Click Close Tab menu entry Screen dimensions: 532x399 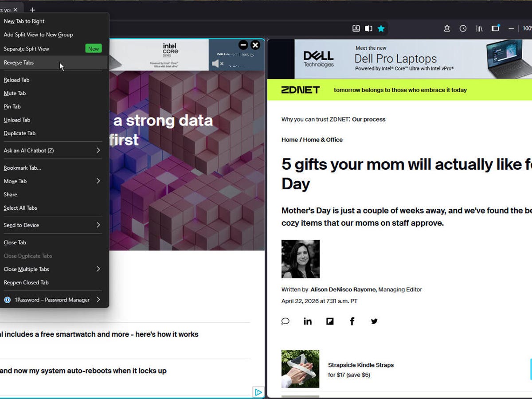click(x=54, y=243)
